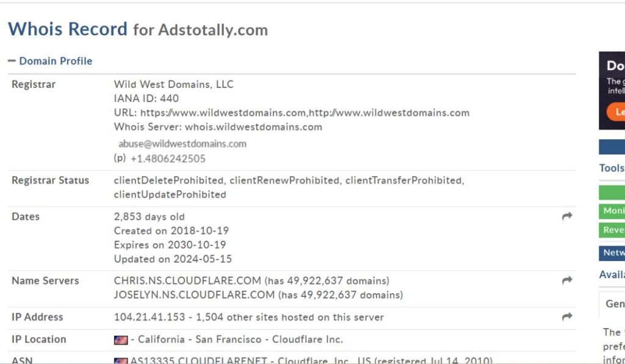
Task: Open share arrow in IP Address row
Action: click(567, 316)
